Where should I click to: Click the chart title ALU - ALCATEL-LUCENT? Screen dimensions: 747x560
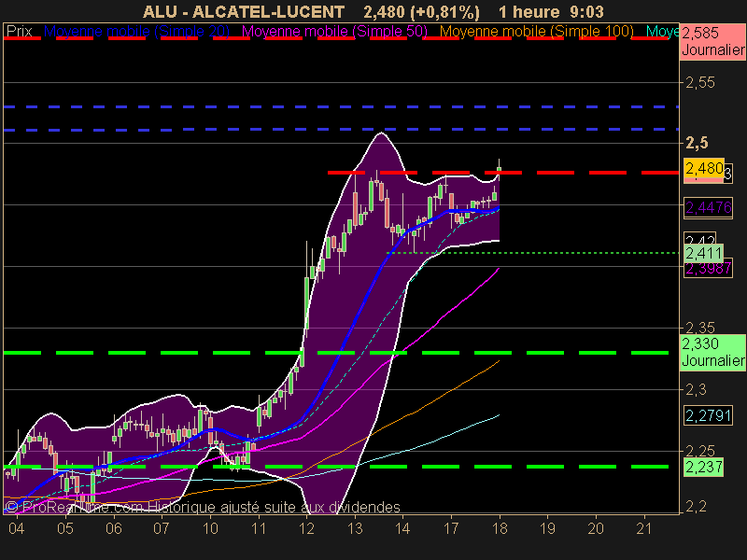(x=244, y=11)
